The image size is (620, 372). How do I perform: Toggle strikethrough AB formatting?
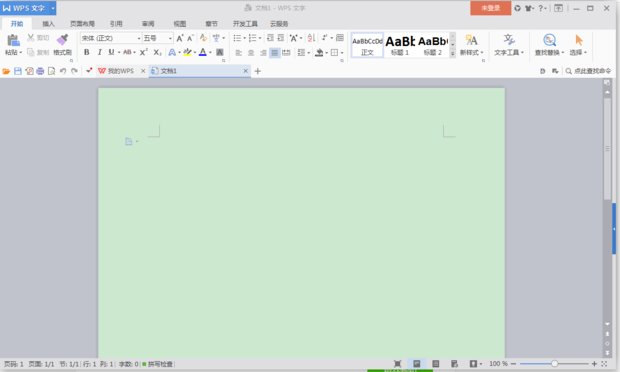(127, 52)
